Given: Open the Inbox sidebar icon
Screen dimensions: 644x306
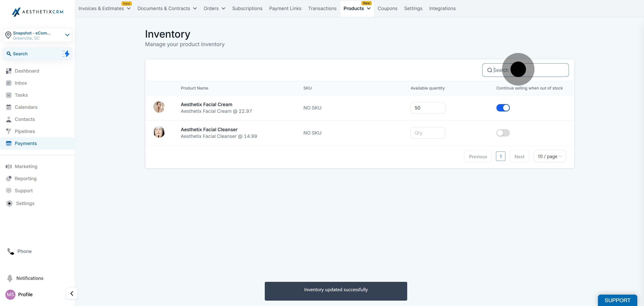Looking at the screenshot, I should (9, 83).
